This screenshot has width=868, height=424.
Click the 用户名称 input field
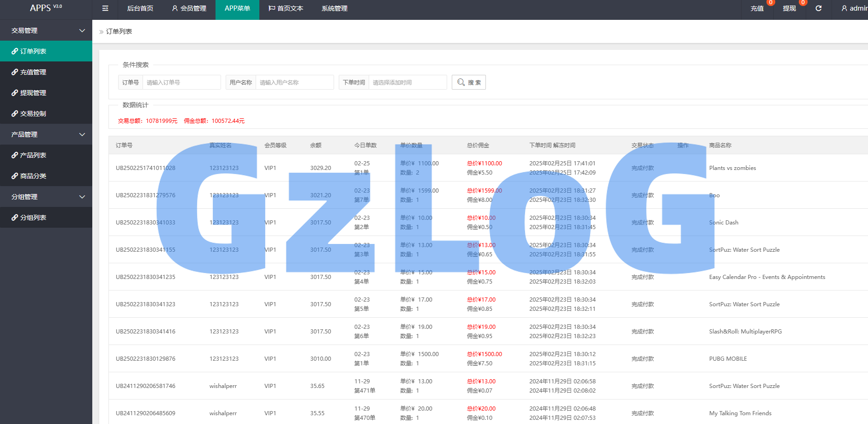[294, 82]
